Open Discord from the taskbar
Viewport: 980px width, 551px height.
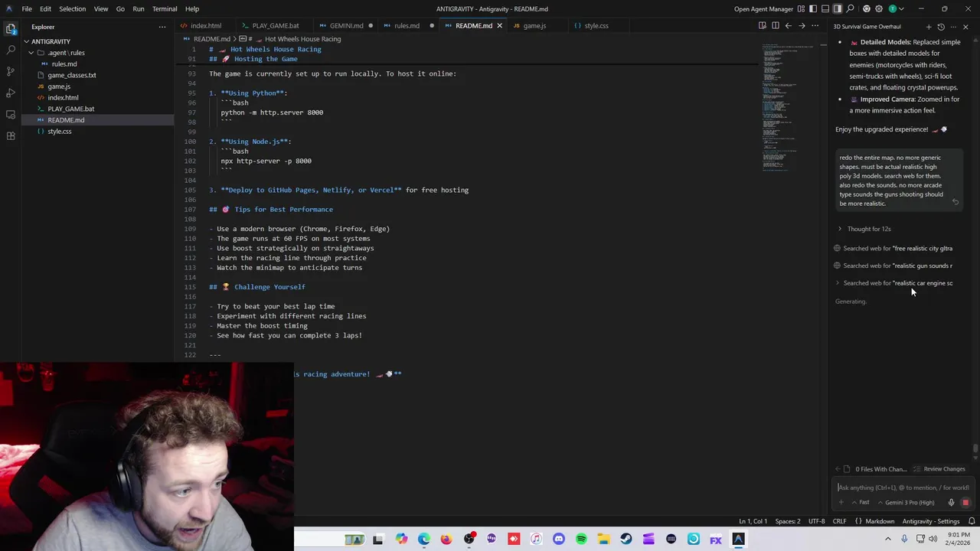click(559, 540)
